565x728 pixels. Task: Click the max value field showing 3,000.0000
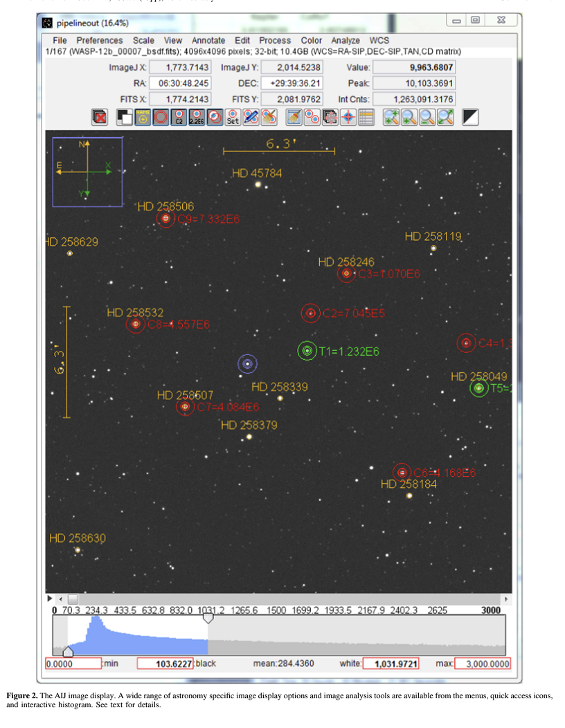(482, 664)
